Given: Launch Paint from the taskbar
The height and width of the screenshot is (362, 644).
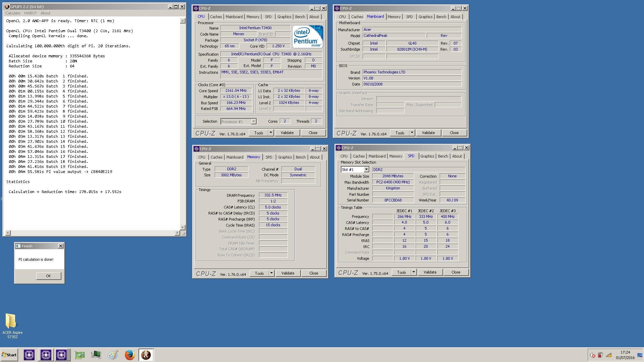Looking at the screenshot, I should pos(113,355).
